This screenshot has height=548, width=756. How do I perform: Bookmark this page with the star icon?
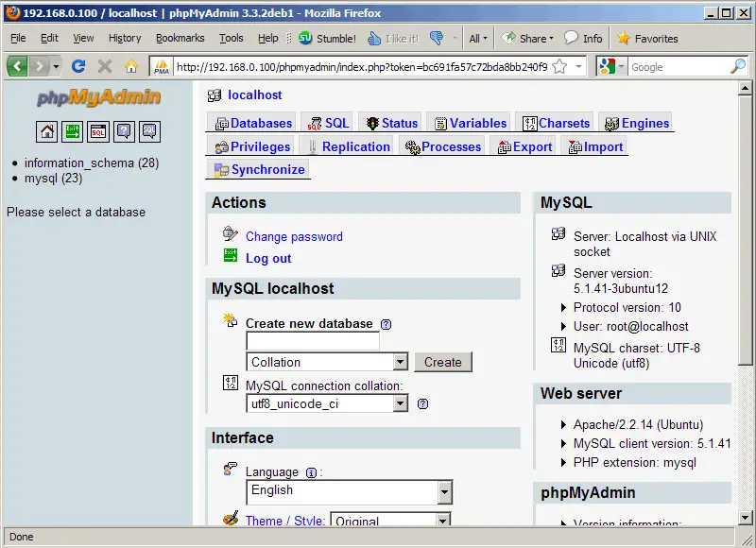[559, 66]
